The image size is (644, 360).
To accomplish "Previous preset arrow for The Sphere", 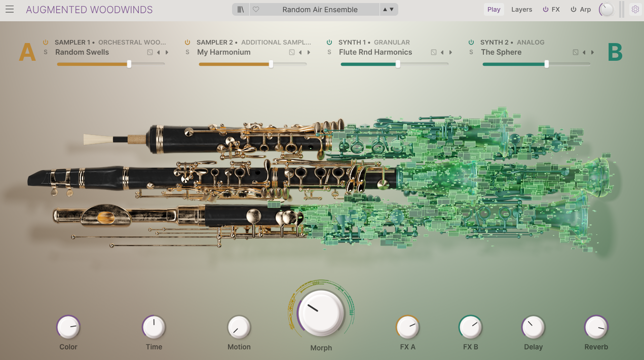I will coord(584,52).
